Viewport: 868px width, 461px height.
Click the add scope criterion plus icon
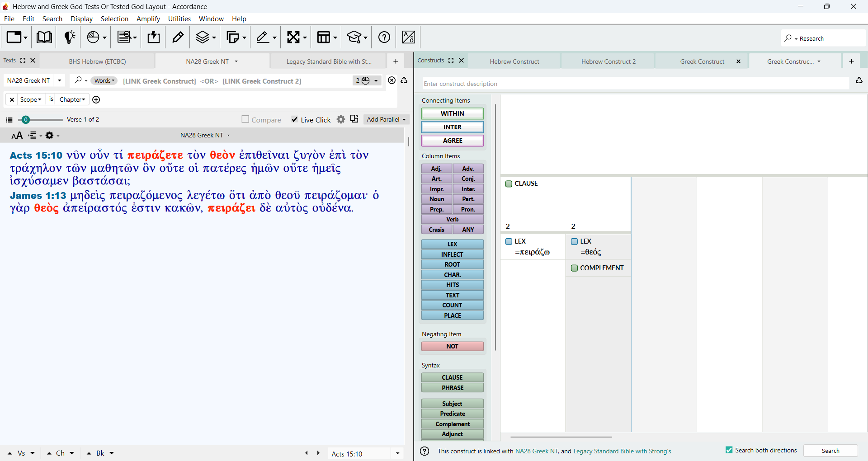tap(96, 99)
